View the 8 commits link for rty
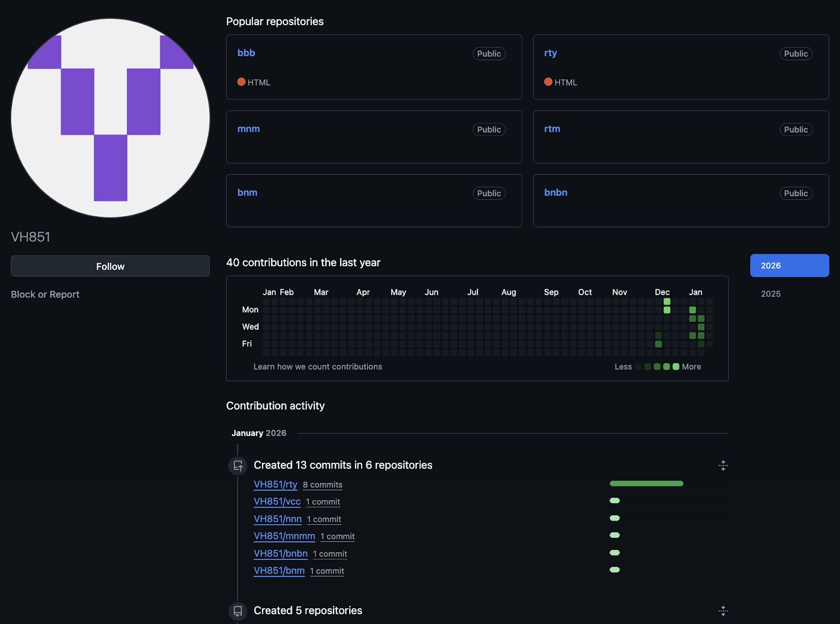Image resolution: width=840 pixels, height=624 pixels. (322, 485)
